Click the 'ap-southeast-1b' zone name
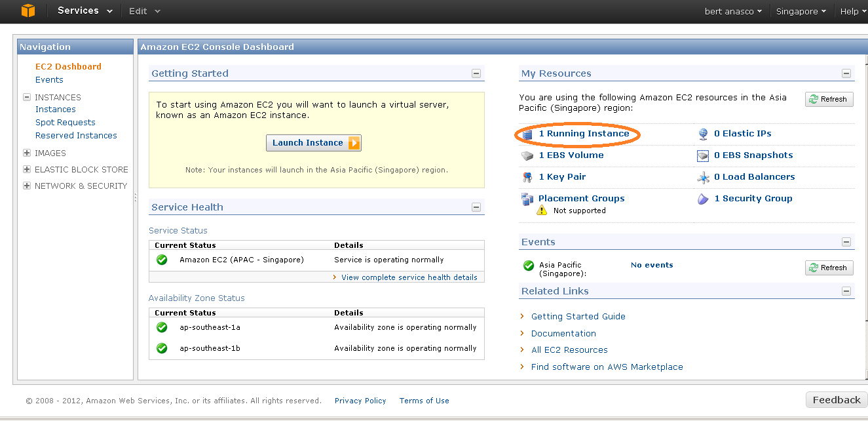This screenshot has height=421, width=868. (210, 348)
